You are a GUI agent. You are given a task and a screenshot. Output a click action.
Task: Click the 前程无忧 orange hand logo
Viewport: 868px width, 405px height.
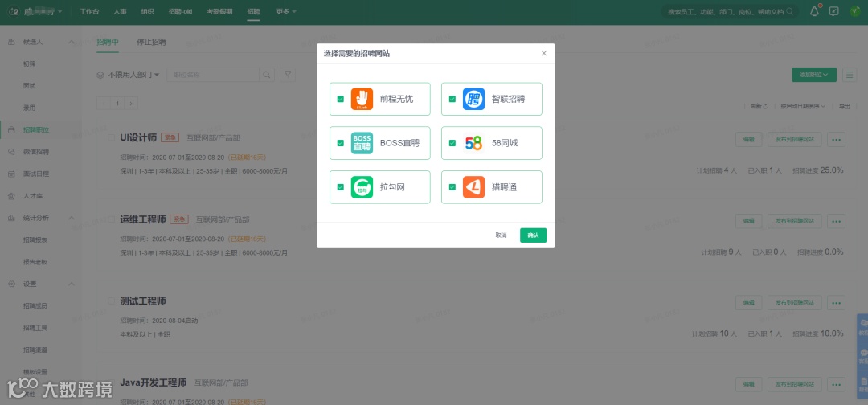(362, 99)
